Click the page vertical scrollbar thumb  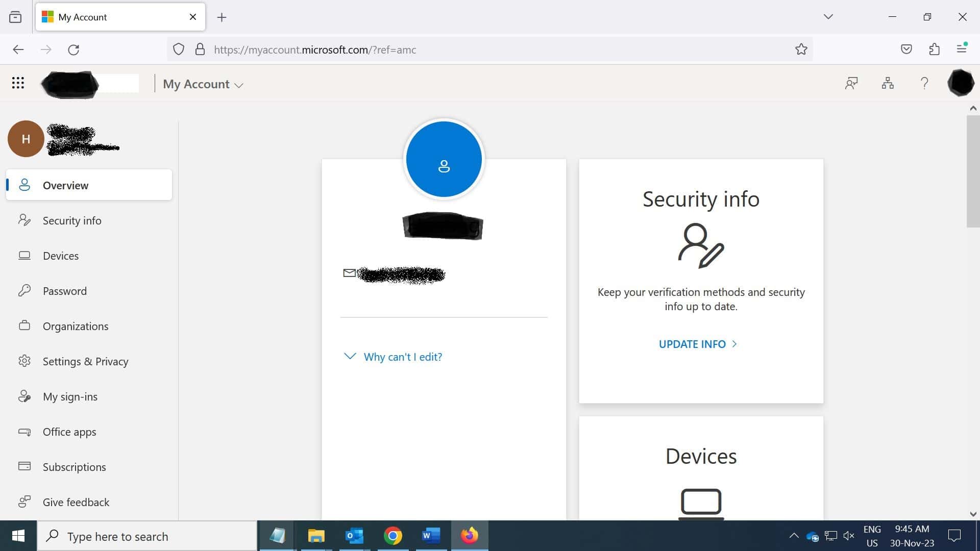pos(973,171)
